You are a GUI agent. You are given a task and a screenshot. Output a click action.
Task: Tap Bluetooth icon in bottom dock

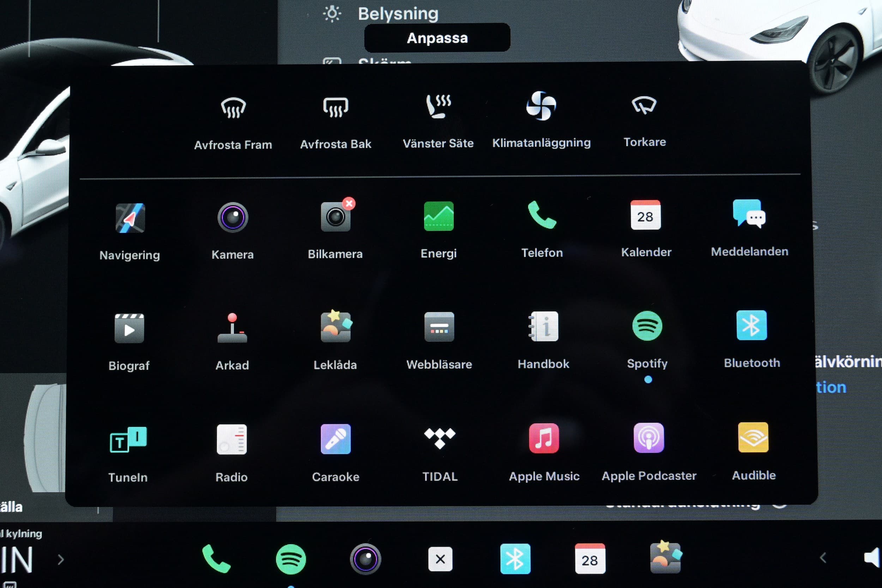pyautogui.click(x=515, y=559)
